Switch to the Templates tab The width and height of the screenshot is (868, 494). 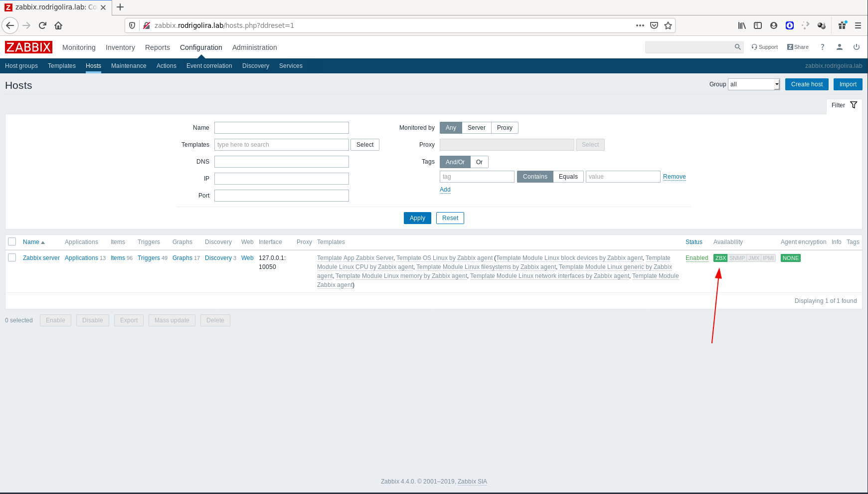coord(62,66)
